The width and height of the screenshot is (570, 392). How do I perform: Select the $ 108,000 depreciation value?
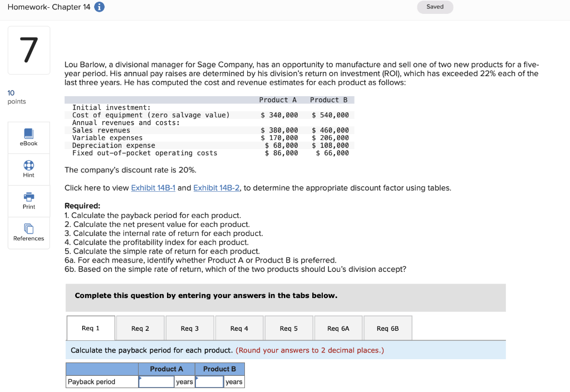(330, 146)
